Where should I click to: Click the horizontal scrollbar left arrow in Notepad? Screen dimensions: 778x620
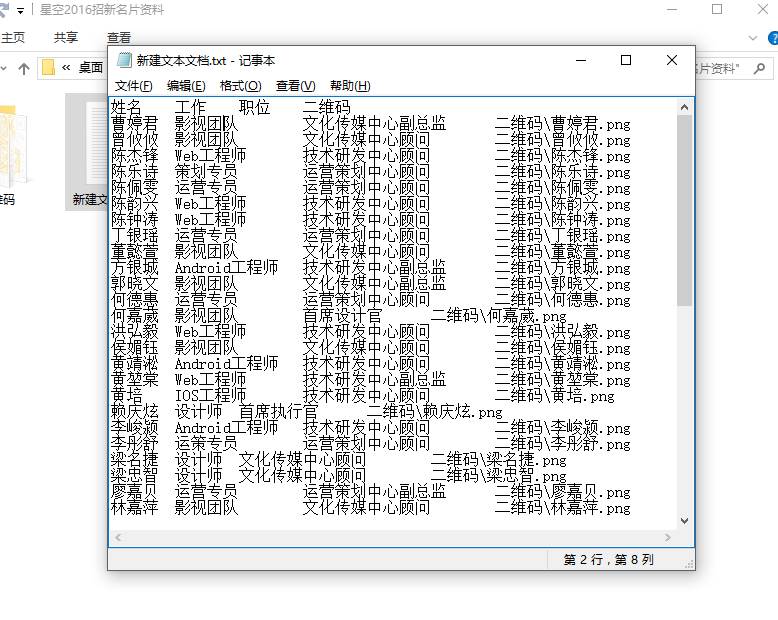click(118, 537)
